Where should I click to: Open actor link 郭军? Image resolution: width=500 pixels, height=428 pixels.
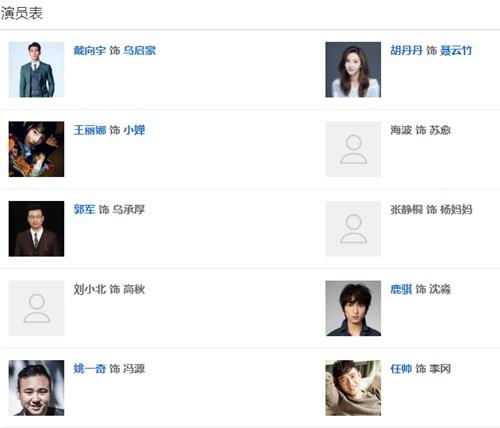pyautogui.click(x=84, y=210)
